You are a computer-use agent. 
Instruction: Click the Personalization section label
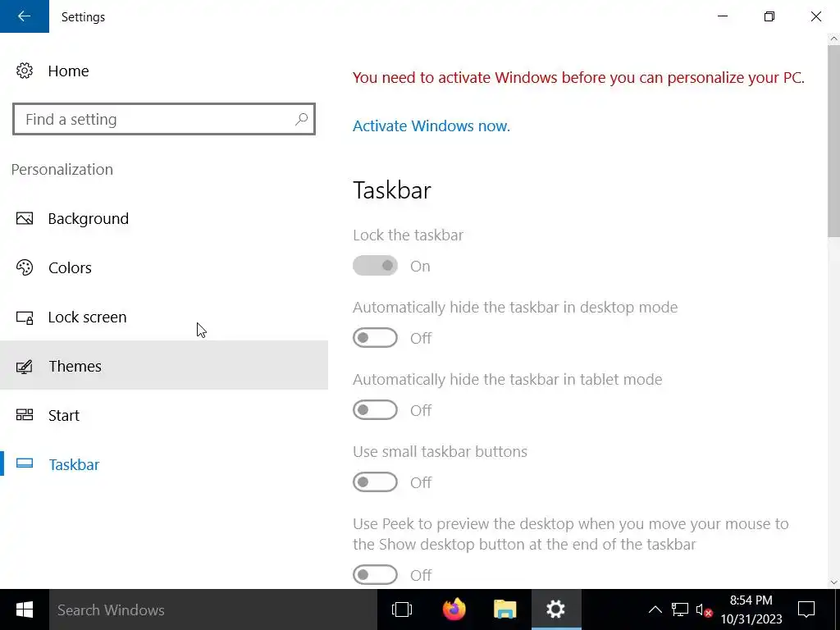click(62, 169)
